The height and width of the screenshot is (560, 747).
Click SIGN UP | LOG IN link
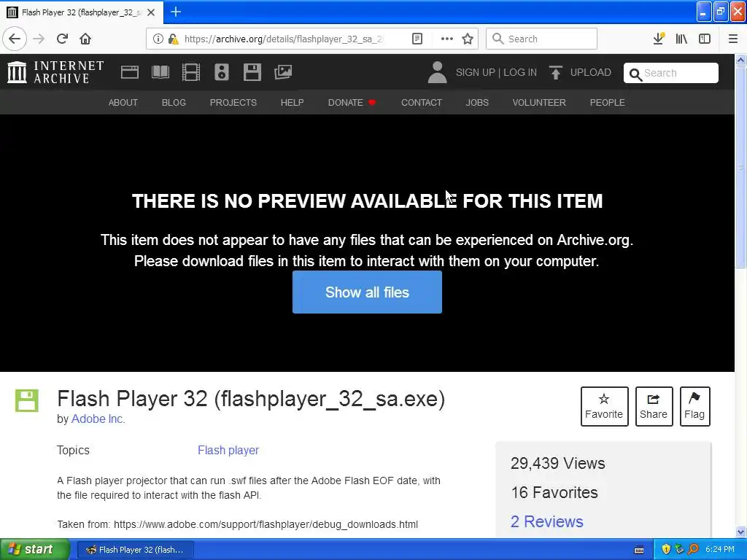point(496,72)
